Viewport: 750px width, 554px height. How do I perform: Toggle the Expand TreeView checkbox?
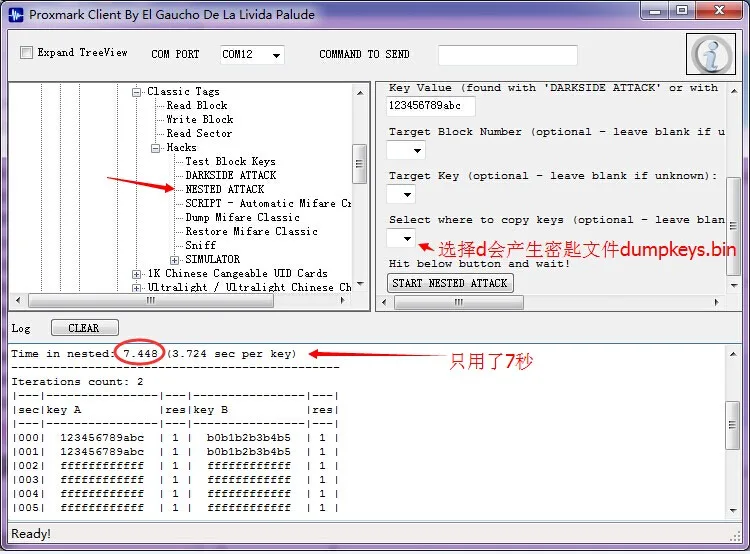[26, 52]
